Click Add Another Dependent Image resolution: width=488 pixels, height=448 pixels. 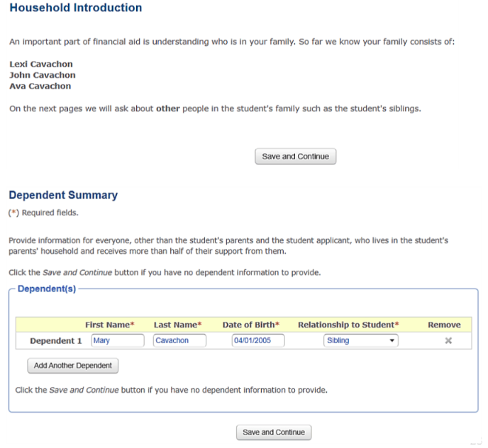73,366
